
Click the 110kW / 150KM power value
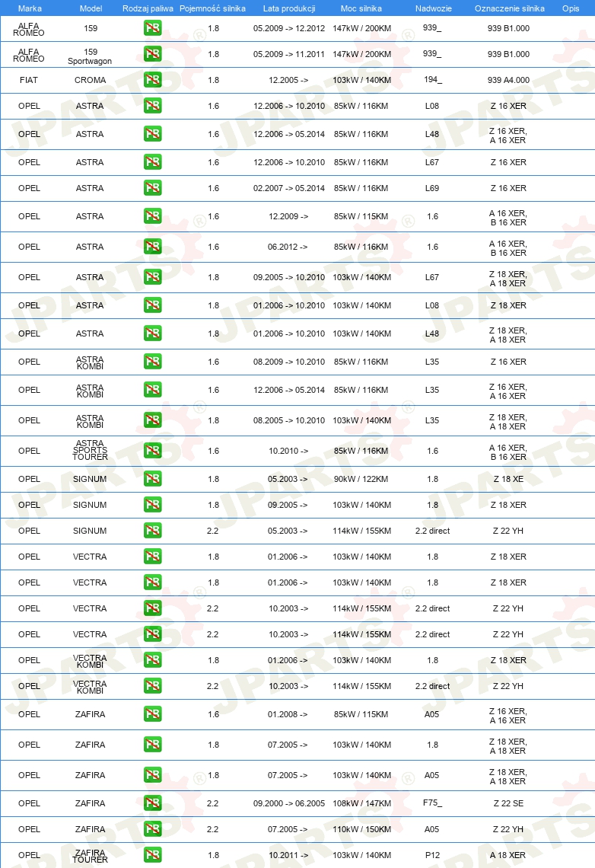click(361, 829)
